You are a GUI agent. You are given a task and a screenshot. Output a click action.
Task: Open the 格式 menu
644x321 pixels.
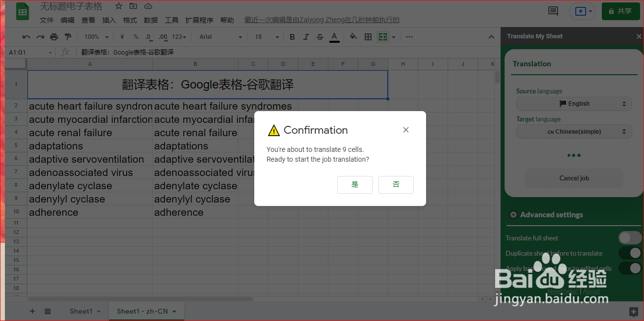(130, 20)
